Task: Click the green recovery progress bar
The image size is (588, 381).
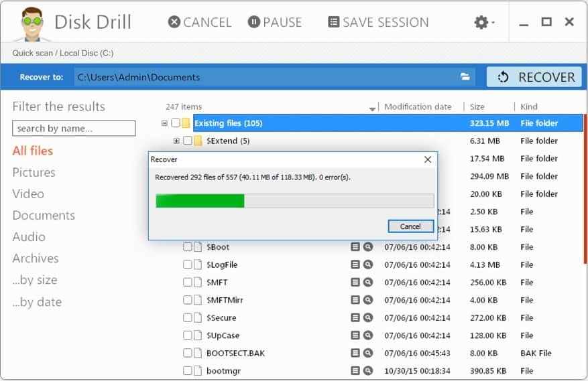Action: [295, 201]
